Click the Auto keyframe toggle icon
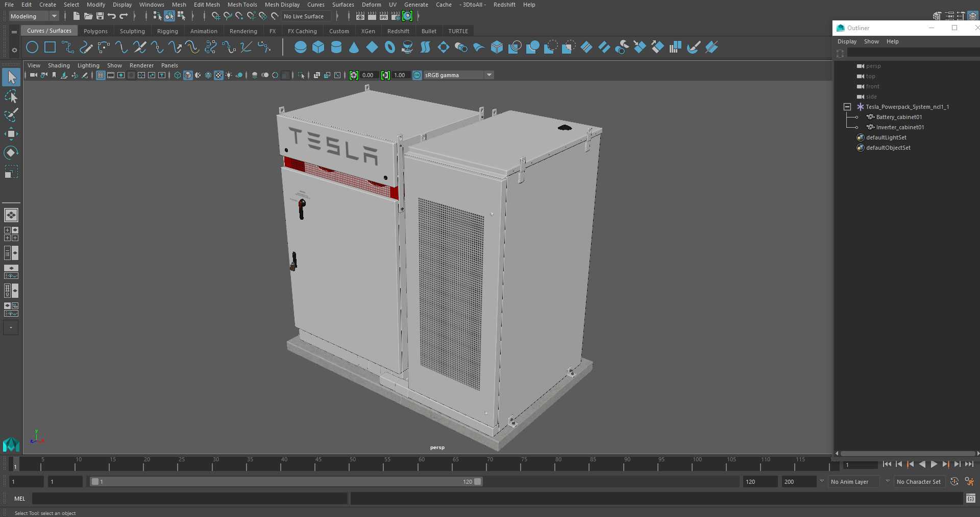 (954, 481)
